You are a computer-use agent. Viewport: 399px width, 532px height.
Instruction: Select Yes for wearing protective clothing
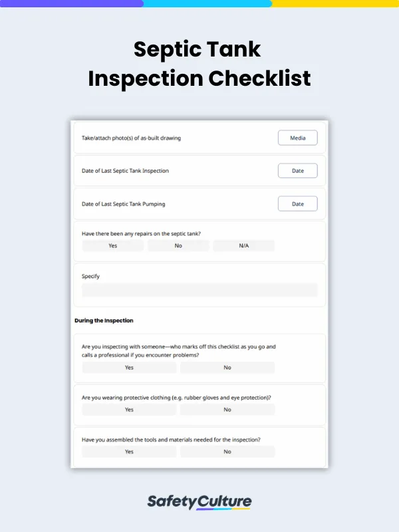pos(129,410)
